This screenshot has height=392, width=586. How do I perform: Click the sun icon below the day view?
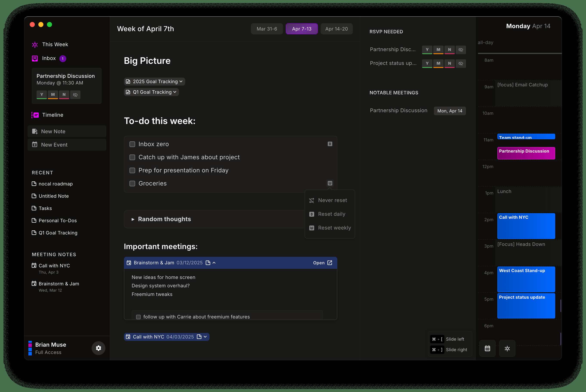[507, 348]
